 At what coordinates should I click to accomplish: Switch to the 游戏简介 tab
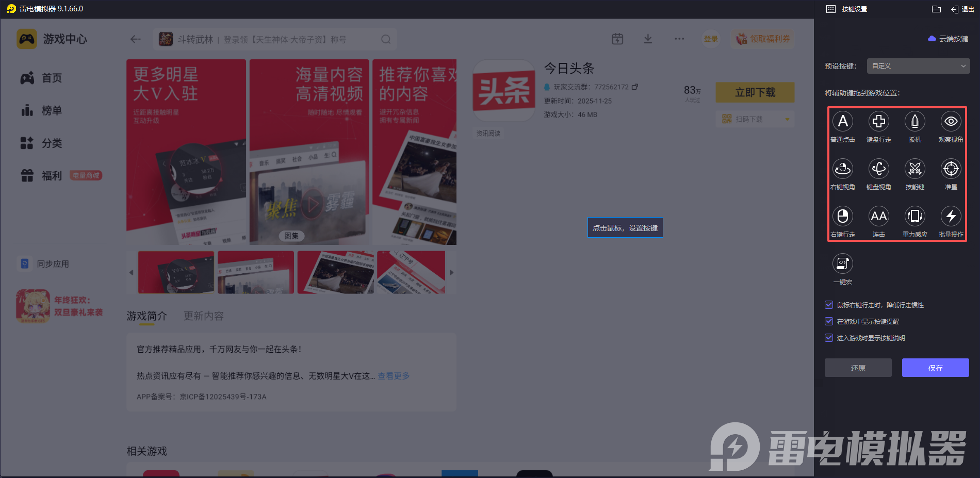pos(147,316)
